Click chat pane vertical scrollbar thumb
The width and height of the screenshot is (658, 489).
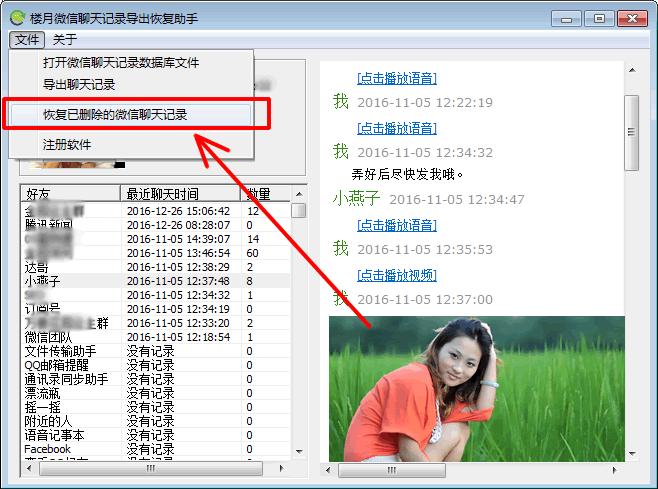632,132
